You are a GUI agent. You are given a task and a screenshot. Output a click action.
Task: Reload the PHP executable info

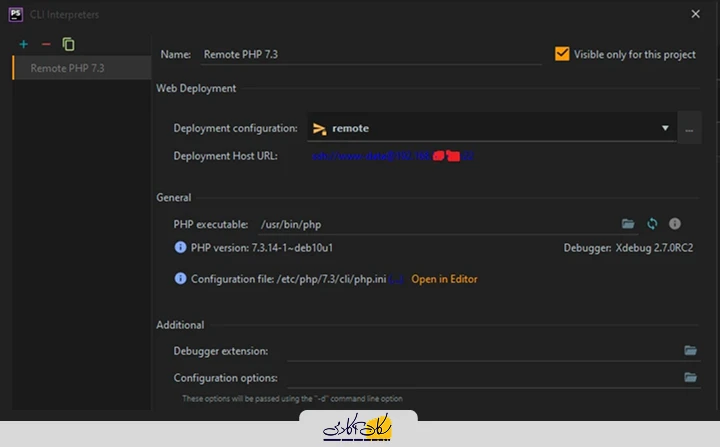(652, 224)
